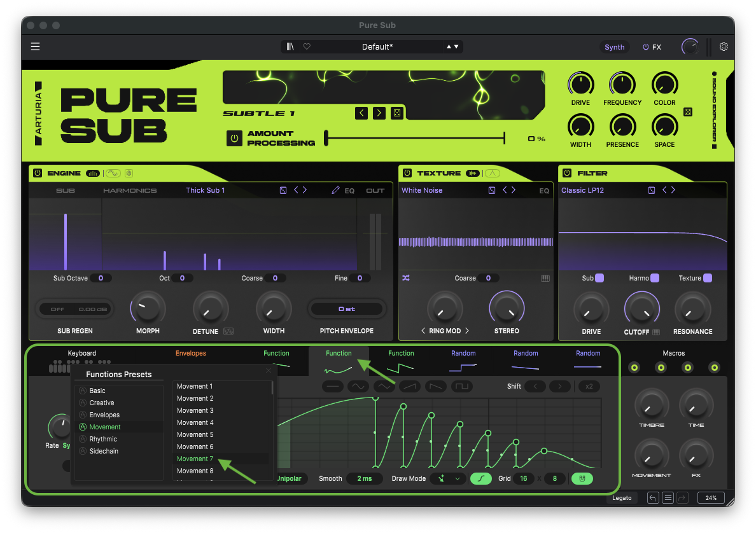Shift the function right with arrow
The width and height of the screenshot is (756, 533).
click(559, 387)
